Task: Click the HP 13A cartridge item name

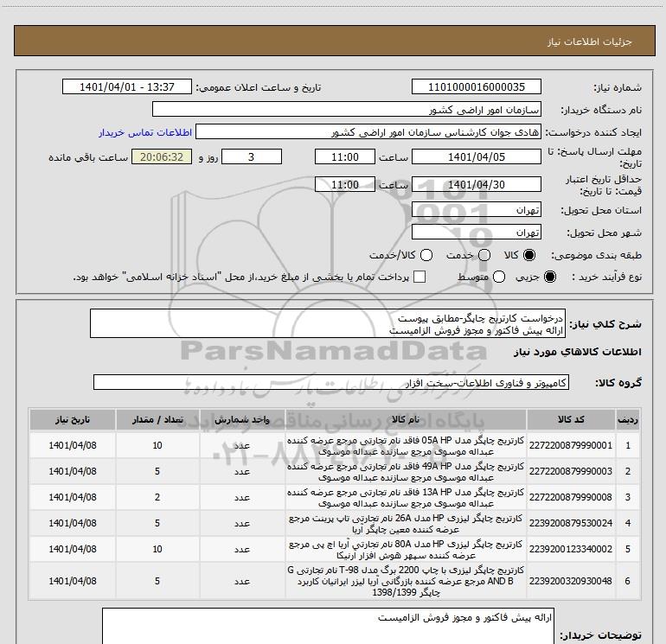Action: pos(406,498)
